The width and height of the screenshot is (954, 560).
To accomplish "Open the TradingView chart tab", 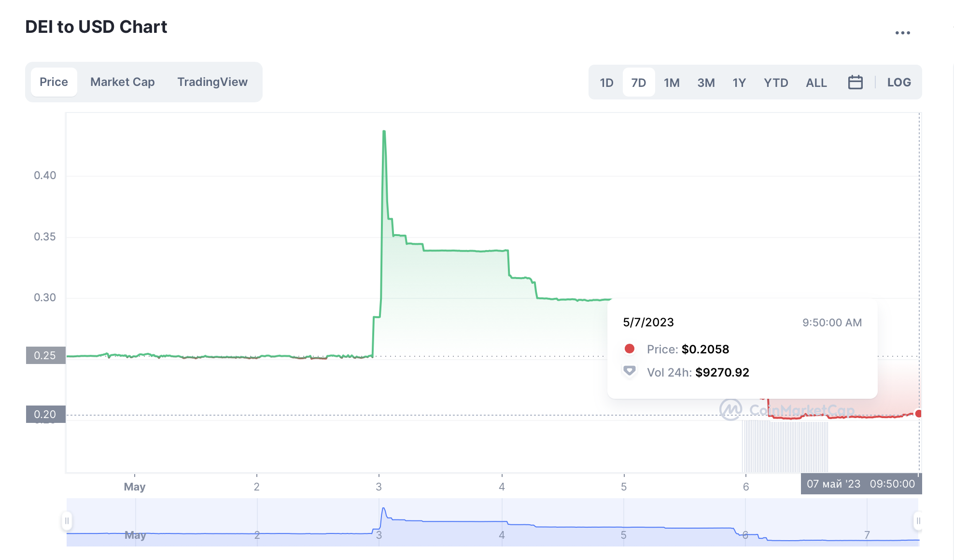I will (x=212, y=82).
